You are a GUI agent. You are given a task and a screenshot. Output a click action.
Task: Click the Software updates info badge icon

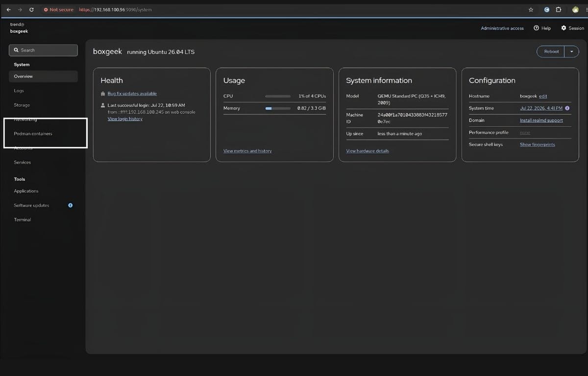click(70, 205)
